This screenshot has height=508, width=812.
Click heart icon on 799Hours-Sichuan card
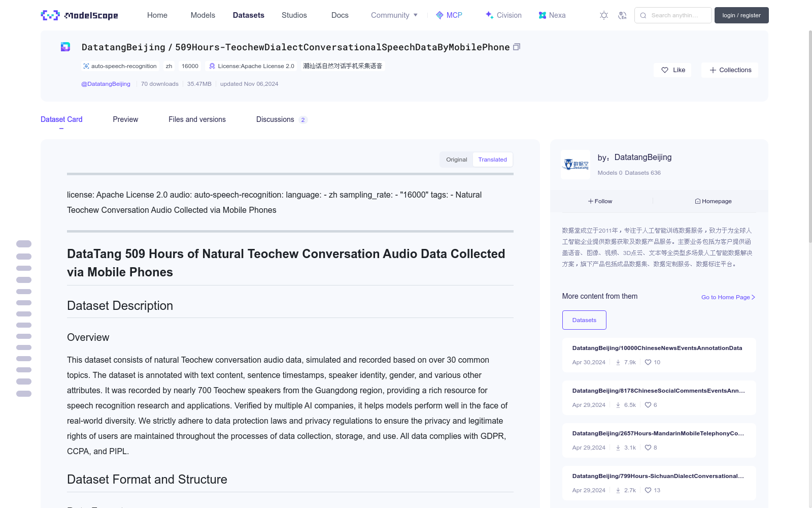click(x=648, y=490)
